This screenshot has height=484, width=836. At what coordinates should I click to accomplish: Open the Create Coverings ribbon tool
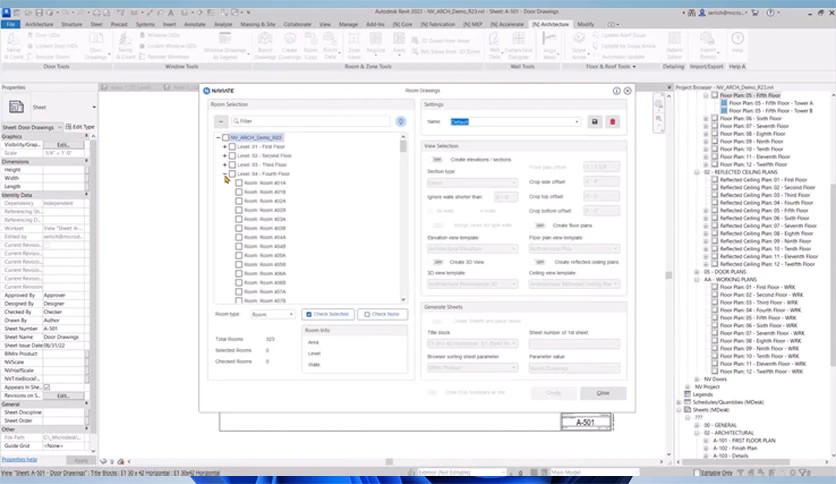290,44
